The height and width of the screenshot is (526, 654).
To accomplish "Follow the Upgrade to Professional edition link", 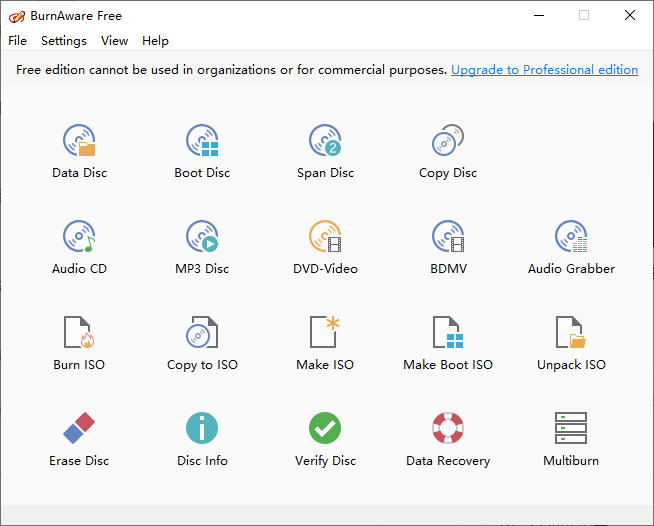I will coord(544,70).
